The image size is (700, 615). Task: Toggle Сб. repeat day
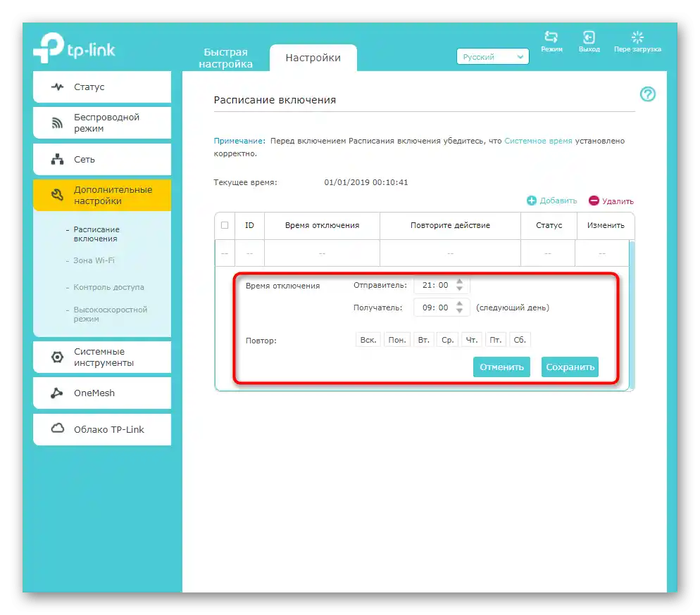[x=520, y=340]
